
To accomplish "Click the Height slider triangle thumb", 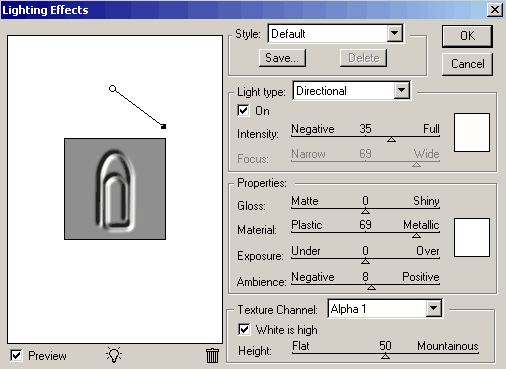I will tap(385, 356).
